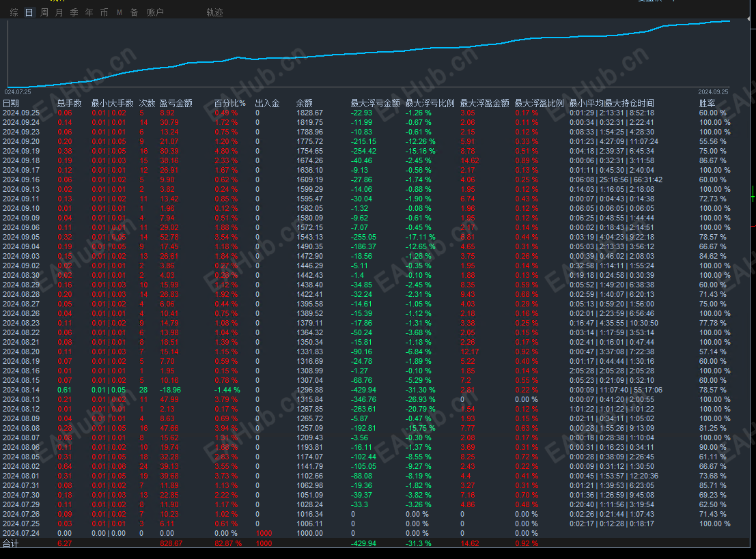Click the 合计 totals row label
The width and height of the screenshot is (756, 559).
11,543
